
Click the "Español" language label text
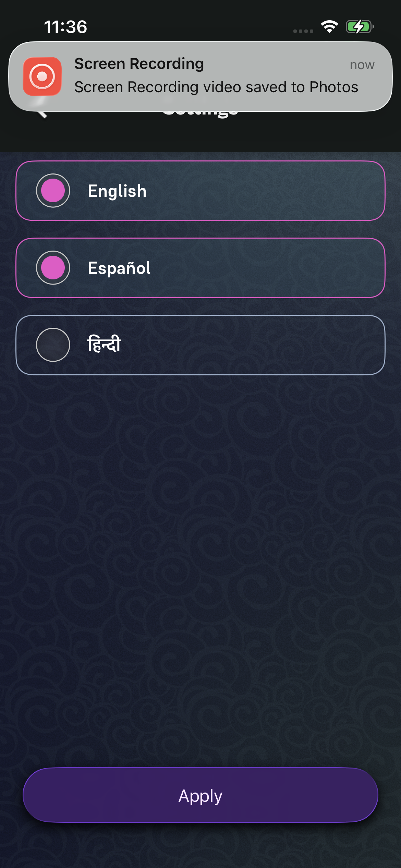coord(119,268)
